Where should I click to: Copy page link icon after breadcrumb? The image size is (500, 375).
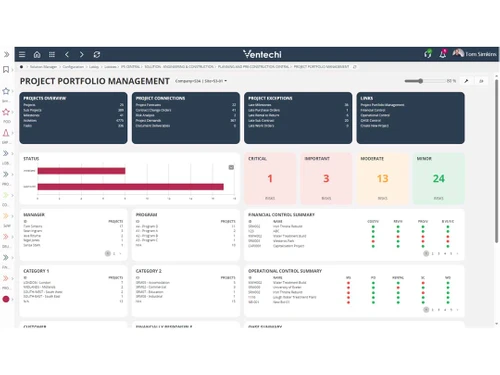coord(355,67)
